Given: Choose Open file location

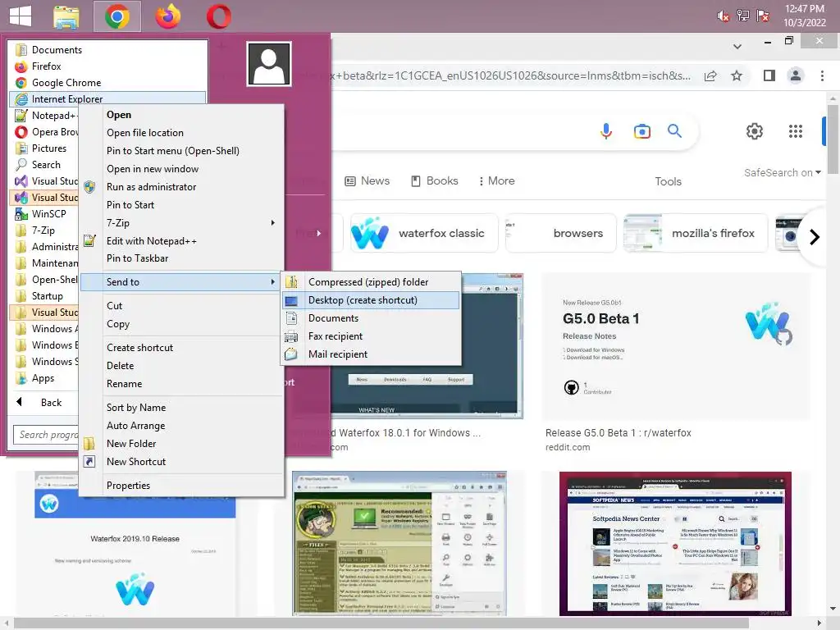Looking at the screenshot, I should pyautogui.click(x=144, y=133).
